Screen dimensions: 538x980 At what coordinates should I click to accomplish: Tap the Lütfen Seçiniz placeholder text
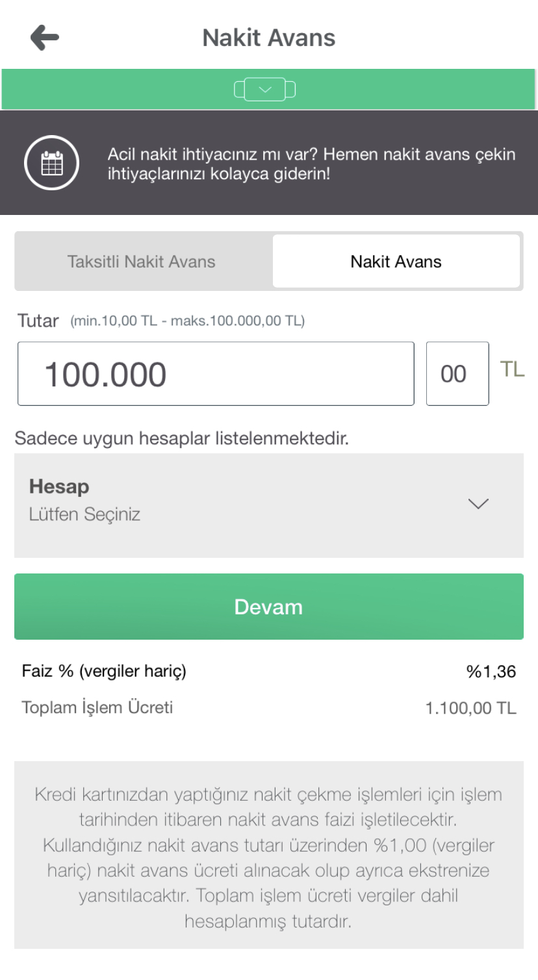[x=84, y=514]
